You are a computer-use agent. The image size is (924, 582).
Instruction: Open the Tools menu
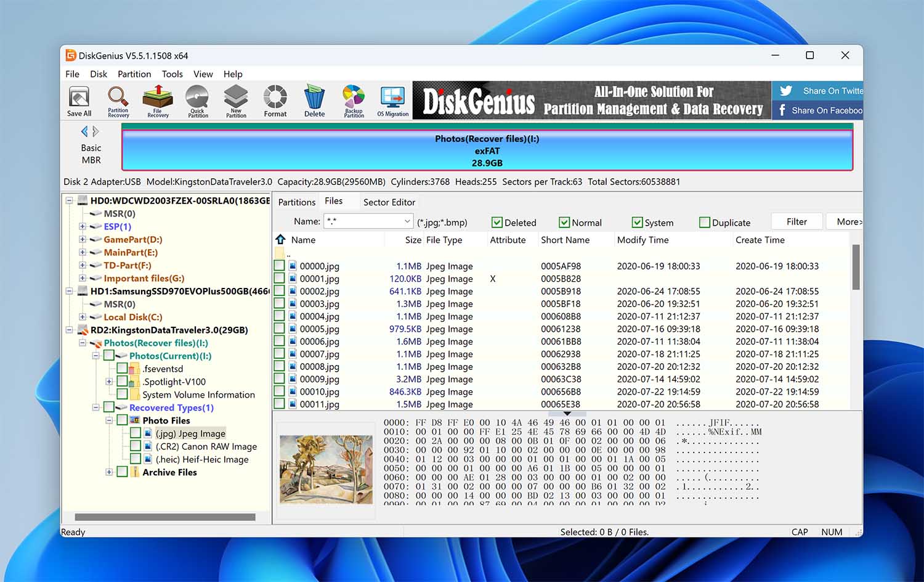172,74
